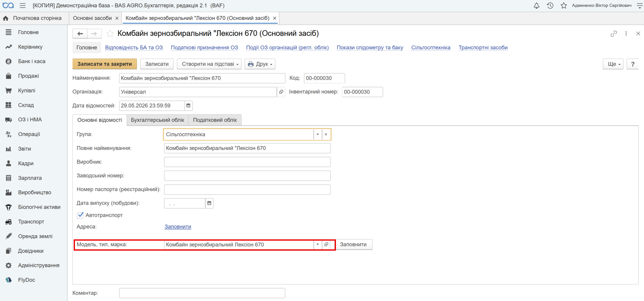Switch to the Основні засоби tab
This screenshot has height=301, width=644.
92,18
